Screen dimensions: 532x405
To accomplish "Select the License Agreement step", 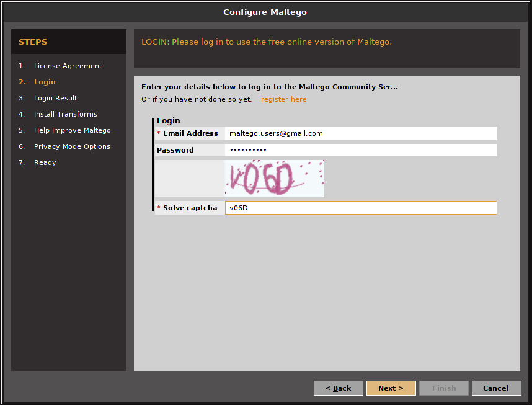I will coord(68,66).
